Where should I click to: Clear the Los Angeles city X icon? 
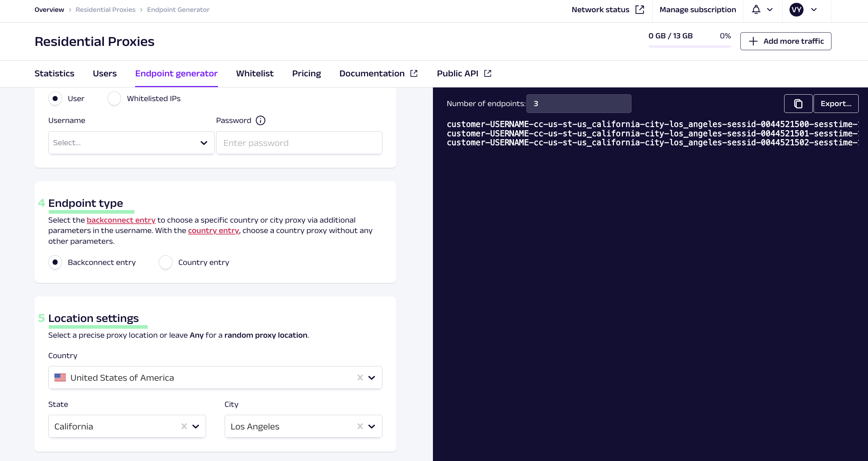[x=360, y=426]
